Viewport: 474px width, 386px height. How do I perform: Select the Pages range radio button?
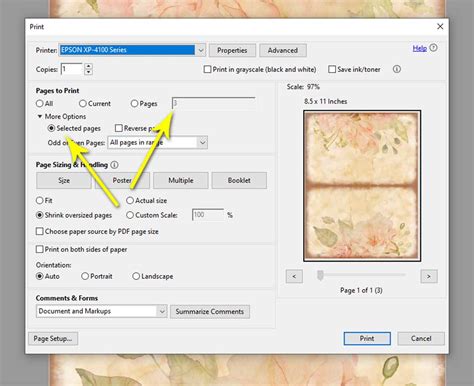pyautogui.click(x=134, y=103)
